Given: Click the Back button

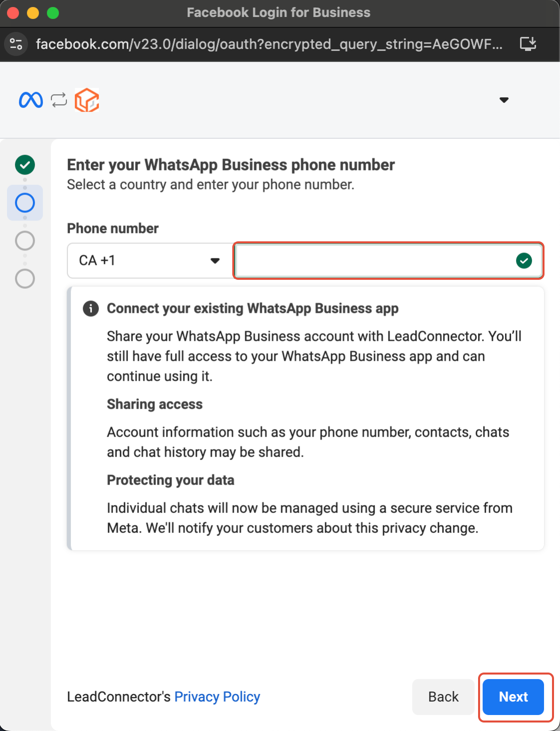Looking at the screenshot, I should [x=443, y=697].
